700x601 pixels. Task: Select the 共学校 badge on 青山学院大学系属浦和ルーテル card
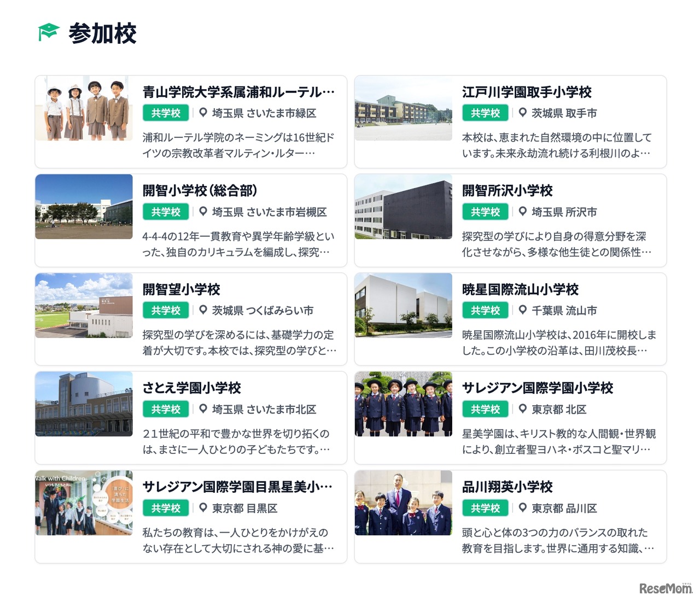coord(166,113)
